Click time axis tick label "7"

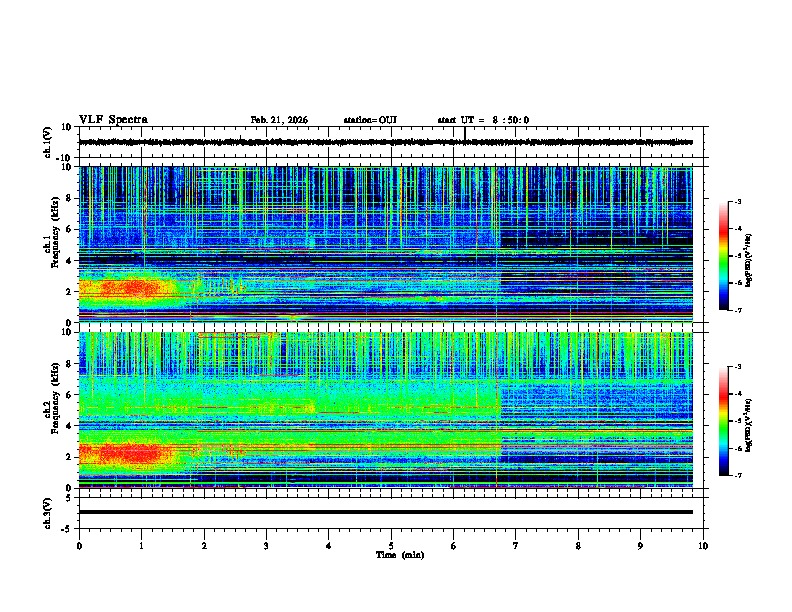pyautogui.click(x=516, y=546)
